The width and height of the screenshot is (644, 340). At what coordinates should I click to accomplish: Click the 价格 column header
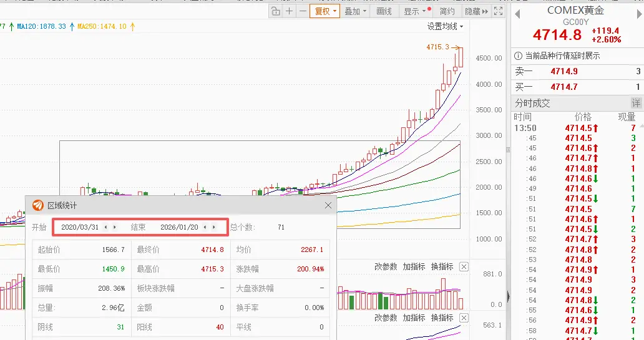583,117
